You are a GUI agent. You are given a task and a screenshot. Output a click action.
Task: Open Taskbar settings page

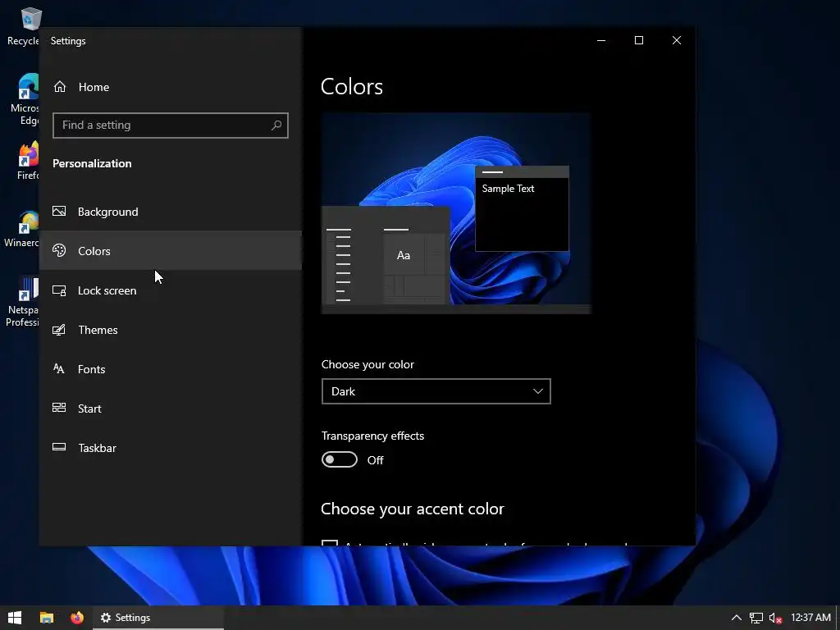pyautogui.click(x=171, y=448)
